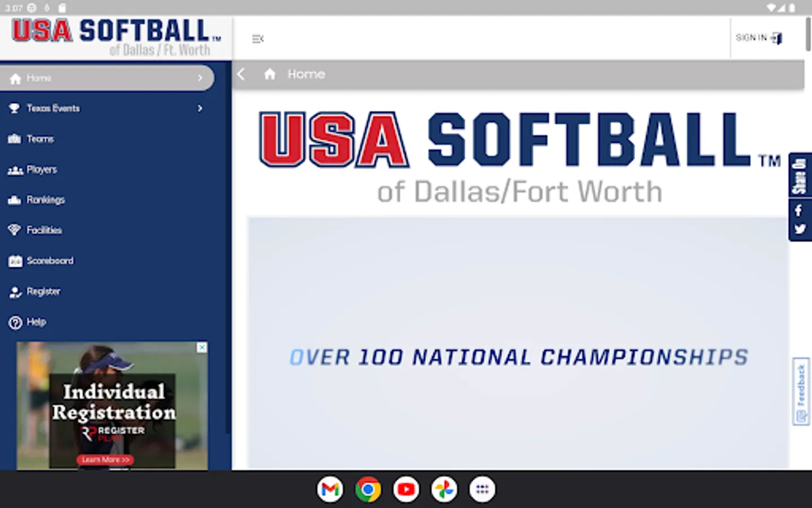Open Texas Events menu item
This screenshot has width=812, height=508.
coord(107,108)
